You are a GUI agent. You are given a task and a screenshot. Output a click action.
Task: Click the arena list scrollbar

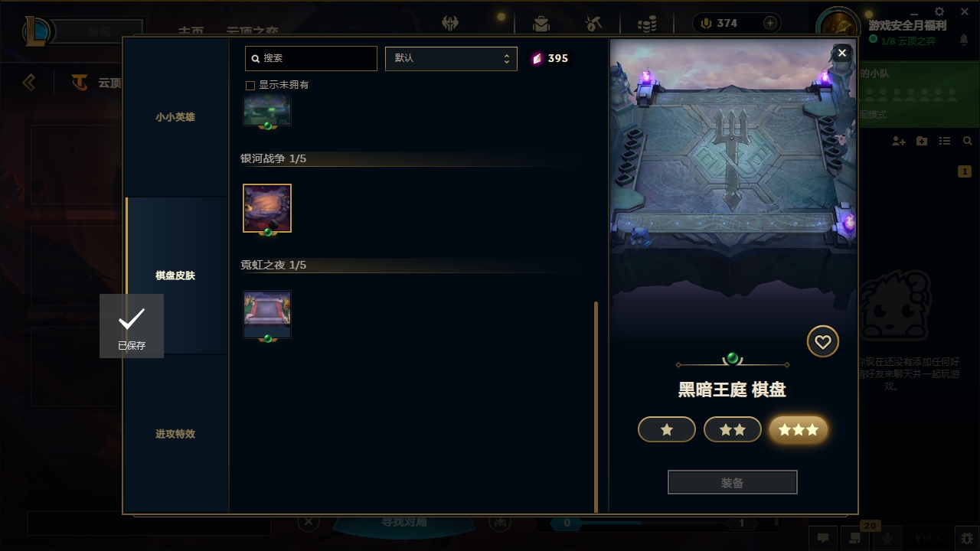coord(596,407)
